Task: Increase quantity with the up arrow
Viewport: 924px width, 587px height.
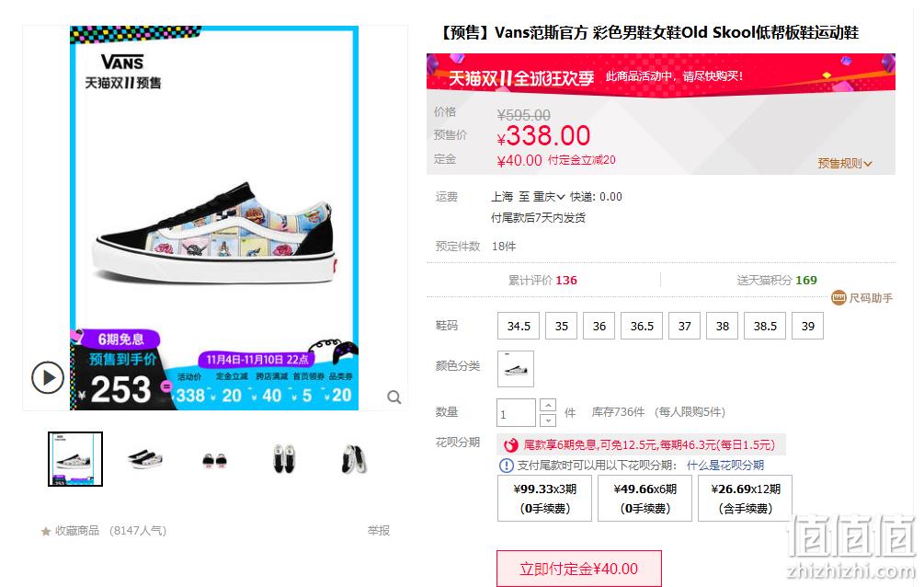Action: [x=548, y=406]
